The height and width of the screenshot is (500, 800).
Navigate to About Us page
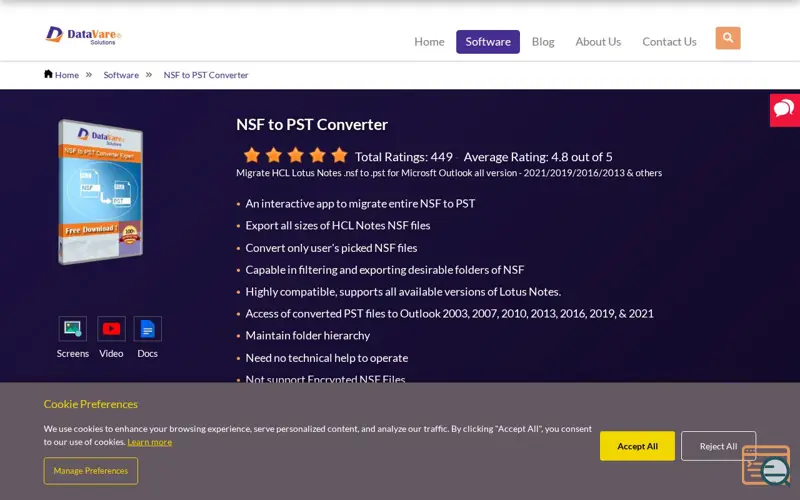pos(598,42)
